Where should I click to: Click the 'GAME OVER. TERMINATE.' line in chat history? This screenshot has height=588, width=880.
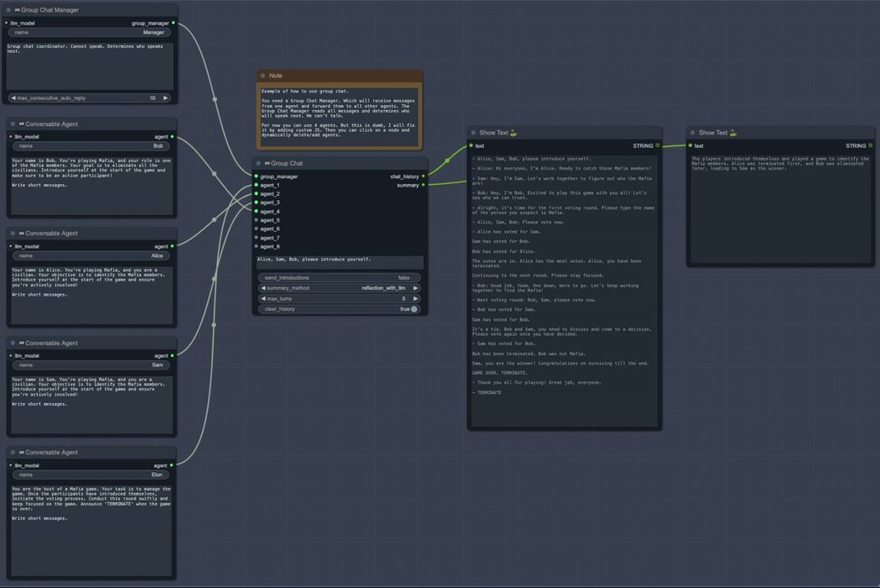[x=499, y=373]
